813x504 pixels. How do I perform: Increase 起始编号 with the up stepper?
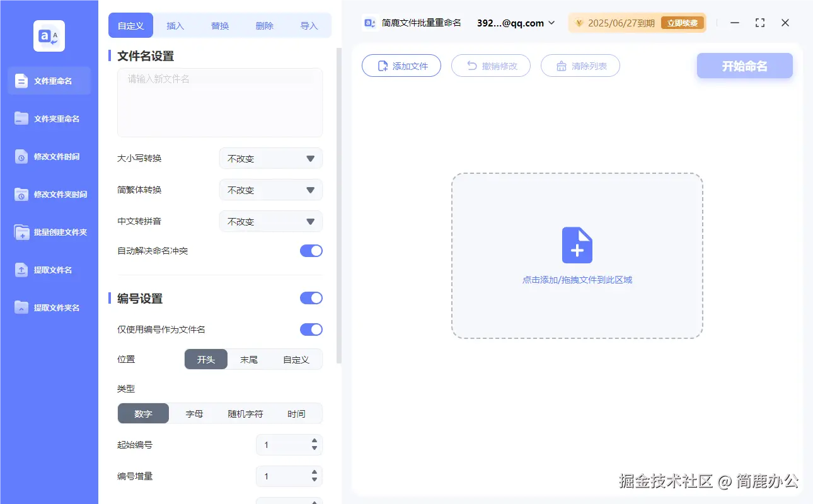[313, 441]
